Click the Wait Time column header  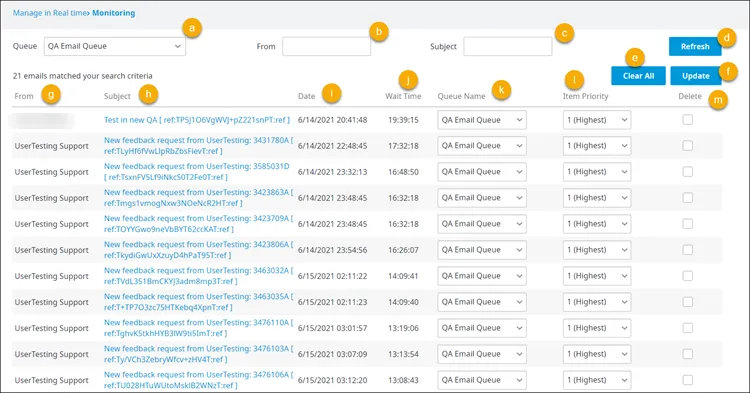[403, 96]
